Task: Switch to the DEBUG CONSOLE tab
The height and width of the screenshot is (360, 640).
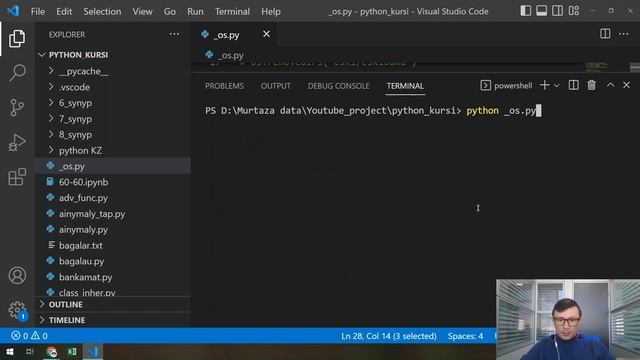Action: (338, 86)
